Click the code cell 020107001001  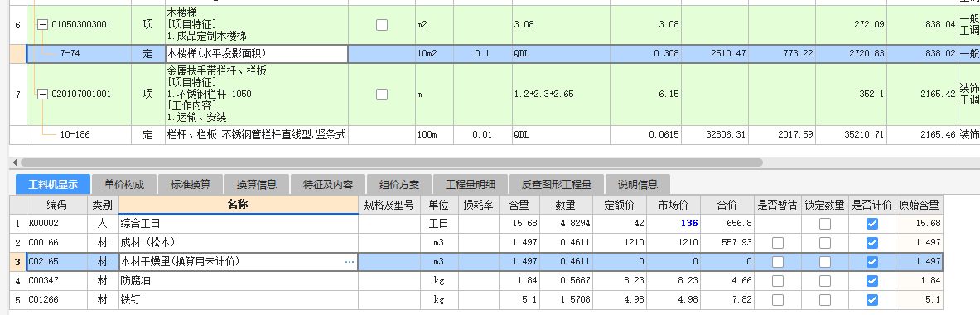[x=80, y=94]
